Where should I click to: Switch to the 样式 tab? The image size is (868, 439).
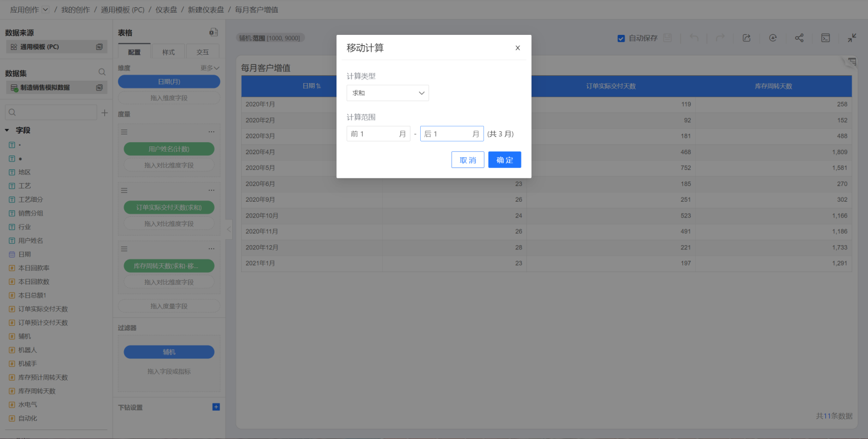click(x=168, y=52)
